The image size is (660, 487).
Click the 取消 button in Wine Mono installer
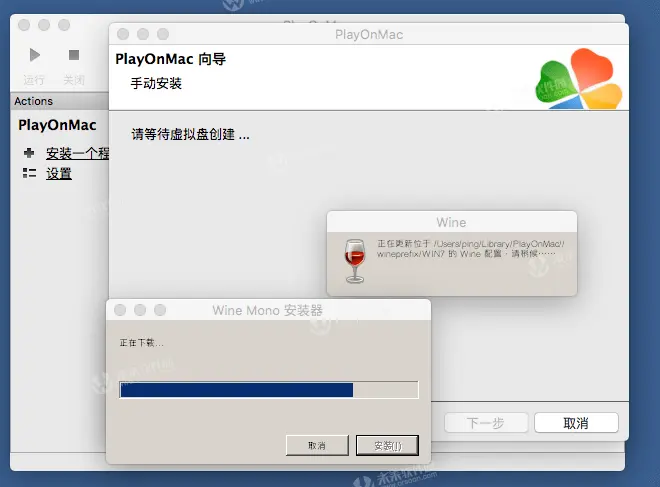(317, 445)
